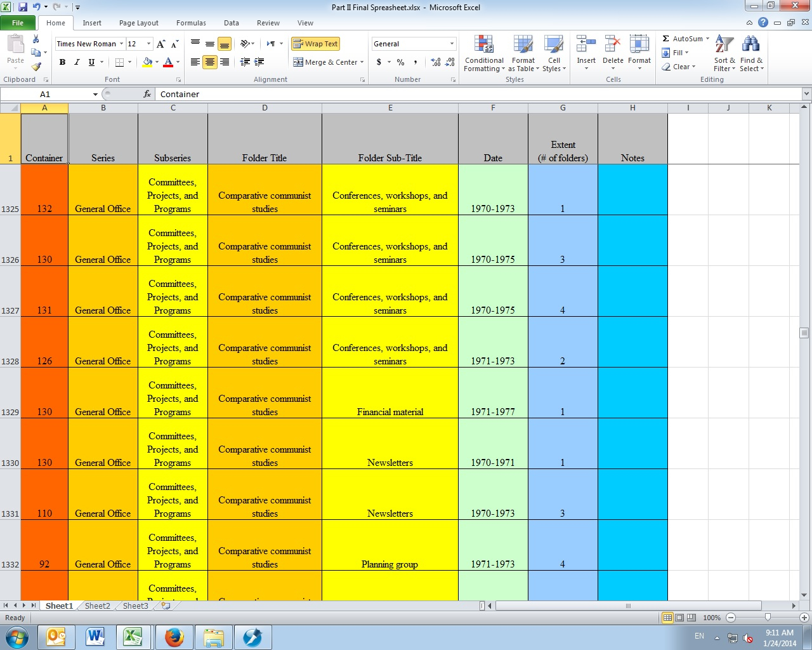Toggle Wrap Text for the selection
The width and height of the screenshot is (812, 650).
click(315, 44)
